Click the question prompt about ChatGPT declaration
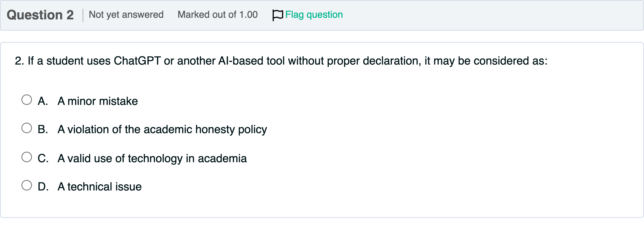Screen dimensions: 644x230 [x=281, y=61]
